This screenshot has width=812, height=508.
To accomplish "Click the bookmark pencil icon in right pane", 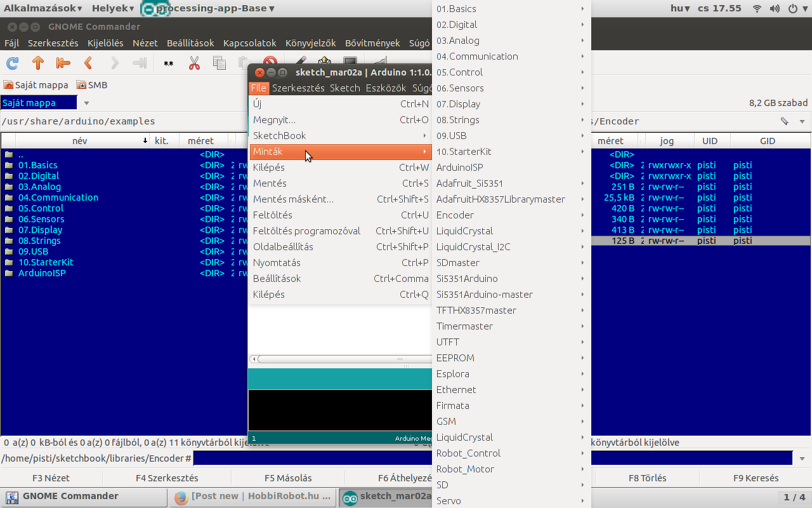I will pyautogui.click(x=785, y=121).
